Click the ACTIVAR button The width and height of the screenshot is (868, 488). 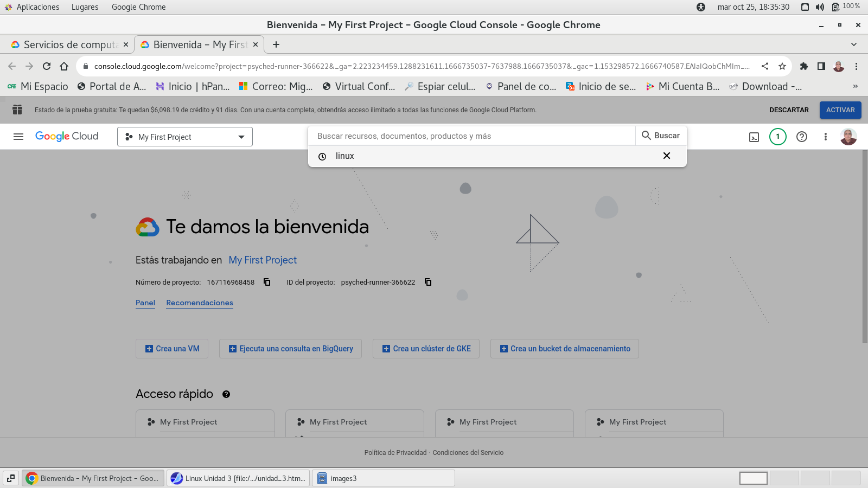[x=840, y=110]
